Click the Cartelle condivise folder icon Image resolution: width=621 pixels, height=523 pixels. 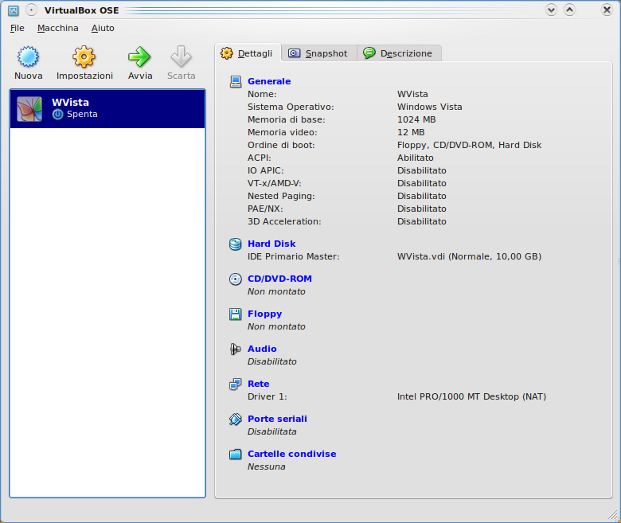click(x=235, y=454)
